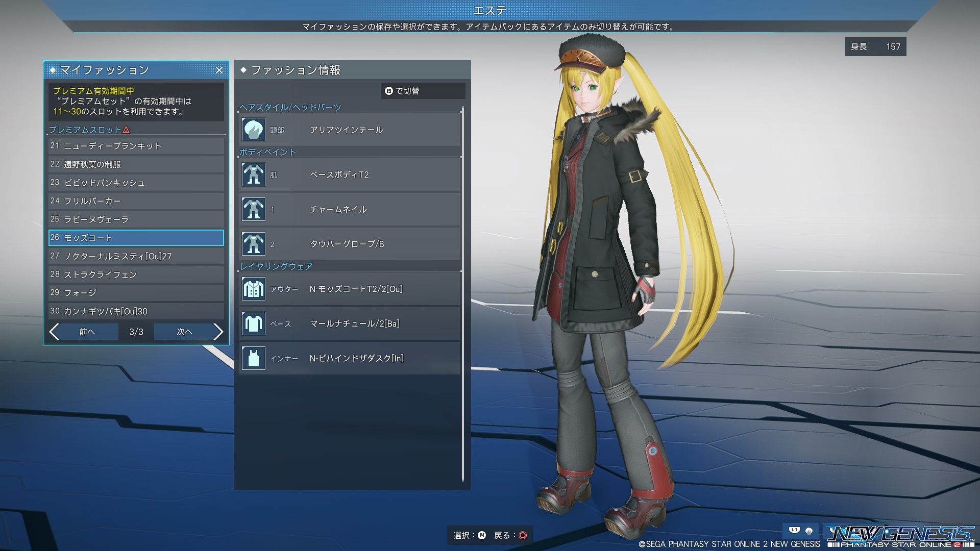Click the プレミアム有効期間中 notice text

[x=93, y=91]
